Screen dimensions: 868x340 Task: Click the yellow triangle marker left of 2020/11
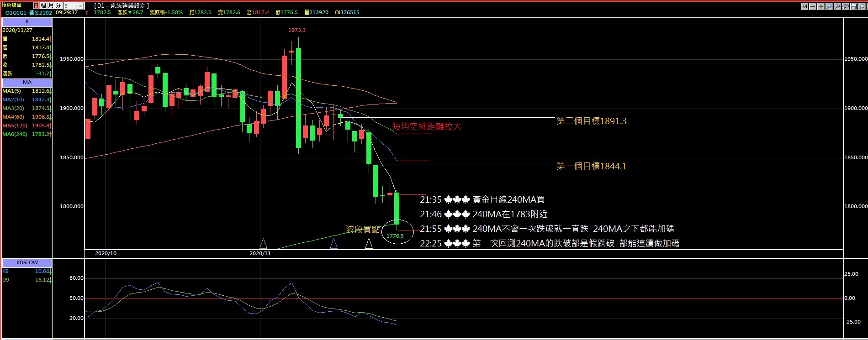263,243
